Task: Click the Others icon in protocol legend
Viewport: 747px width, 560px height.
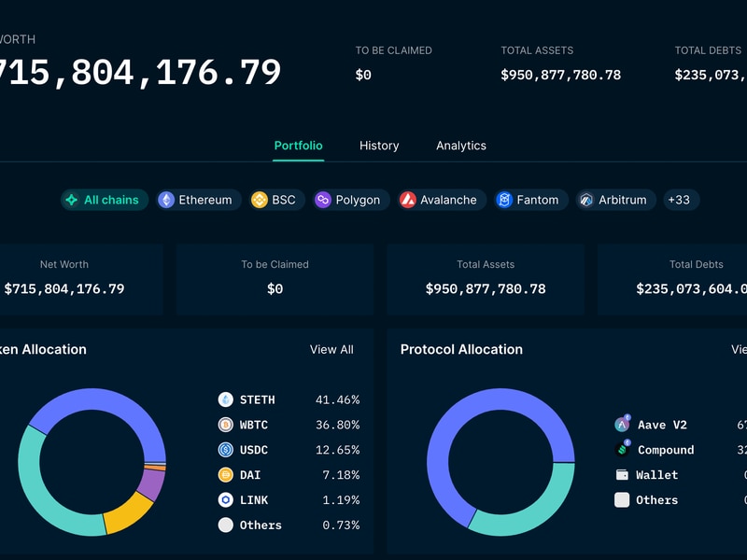Action: tap(622, 500)
